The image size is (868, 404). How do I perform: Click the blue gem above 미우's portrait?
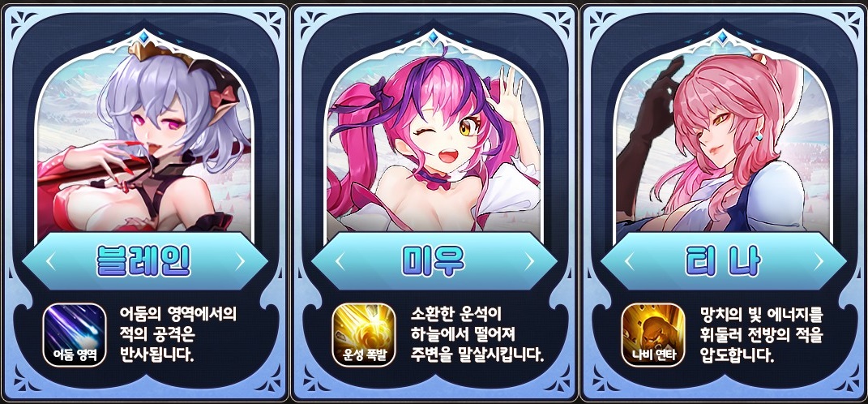(434, 37)
